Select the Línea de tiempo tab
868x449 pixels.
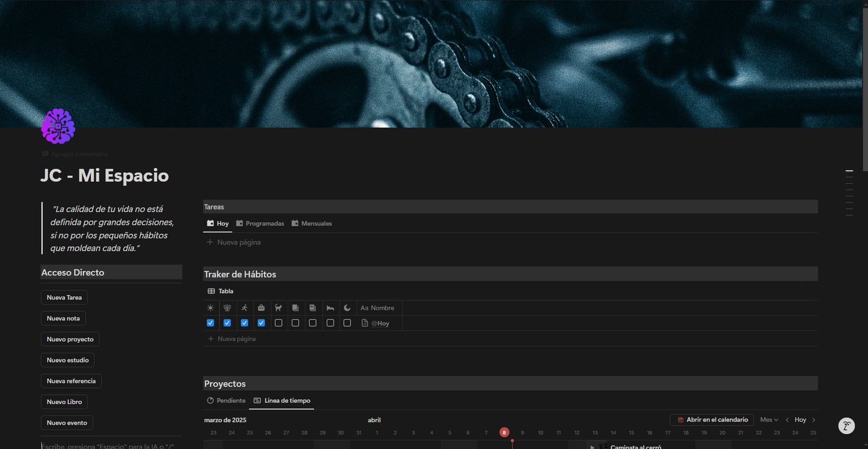(x=282, y=401)
